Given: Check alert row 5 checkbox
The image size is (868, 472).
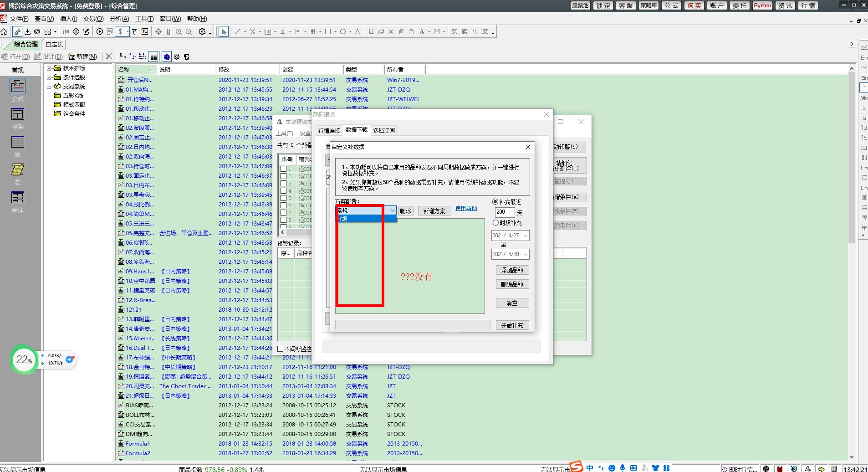Looking at the screenshot, I should (283, 198).
